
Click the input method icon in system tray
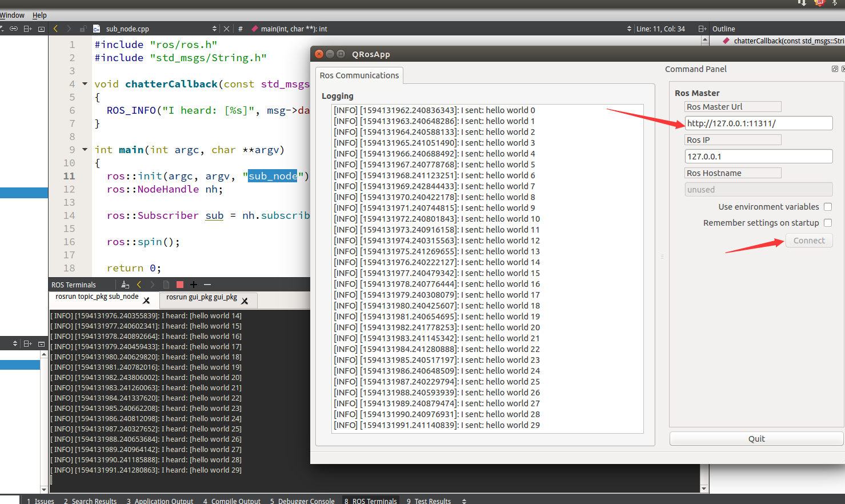pos(820,3)
